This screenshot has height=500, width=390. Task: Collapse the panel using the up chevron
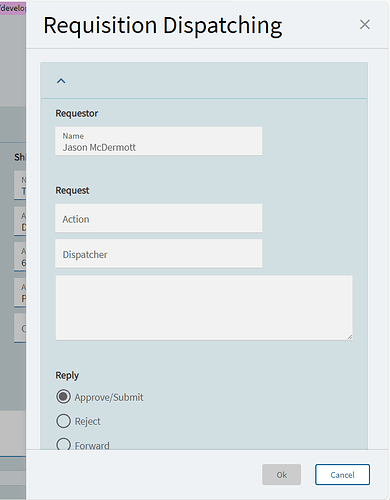pyautogui.click(x=61, y=81)
